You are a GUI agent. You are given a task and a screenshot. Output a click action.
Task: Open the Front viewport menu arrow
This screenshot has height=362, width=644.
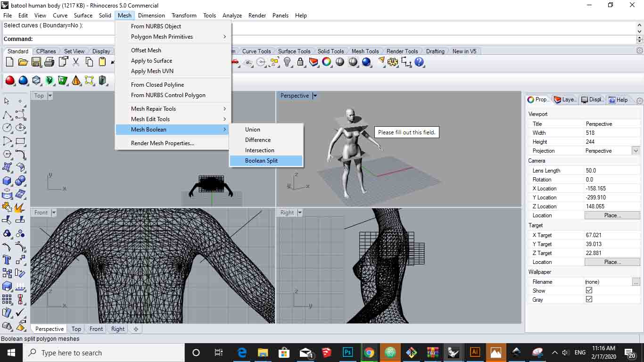click(x=54, y=213)
